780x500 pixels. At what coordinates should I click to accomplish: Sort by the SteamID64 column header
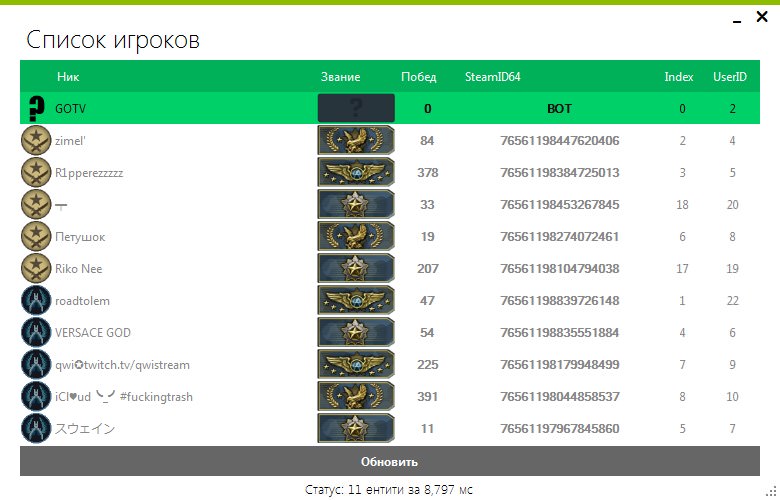pos(492,77)
